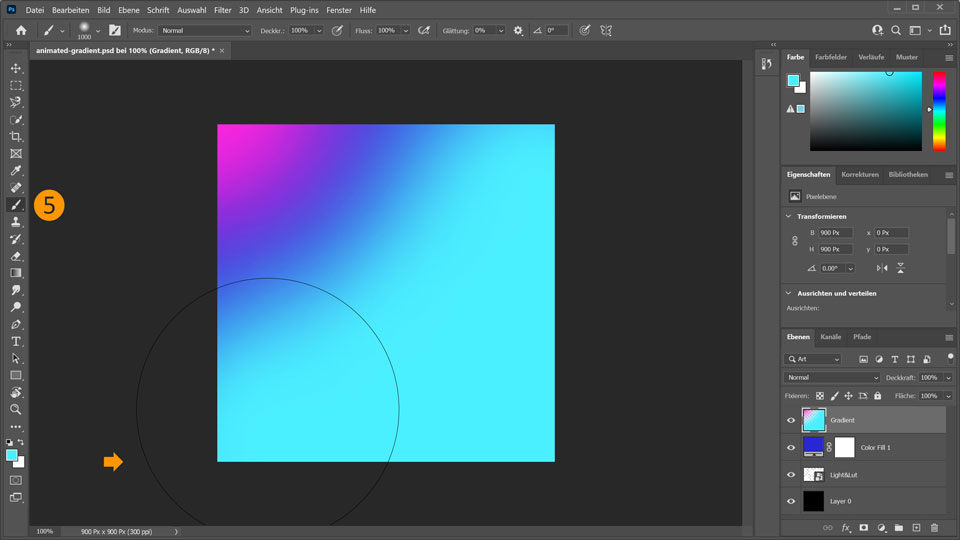Switch to the Korrekturen tab
The height and width of the screenshot is (540, 960).
point(860,174)
